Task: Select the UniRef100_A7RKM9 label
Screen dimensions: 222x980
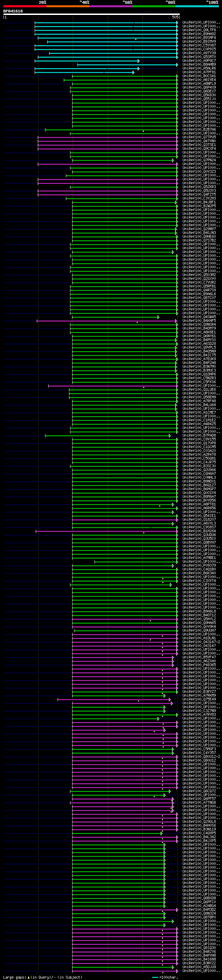Action: [x=199, y=695]
